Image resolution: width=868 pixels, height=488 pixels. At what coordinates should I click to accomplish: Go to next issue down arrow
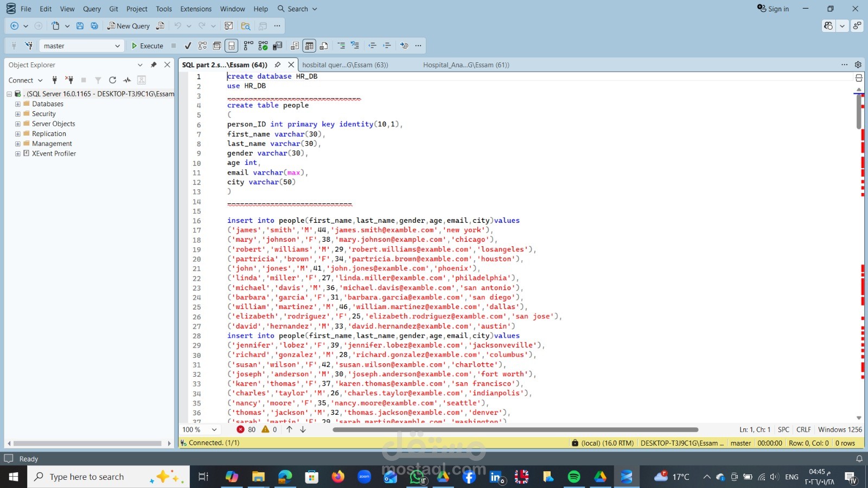[x=303, y=429]
